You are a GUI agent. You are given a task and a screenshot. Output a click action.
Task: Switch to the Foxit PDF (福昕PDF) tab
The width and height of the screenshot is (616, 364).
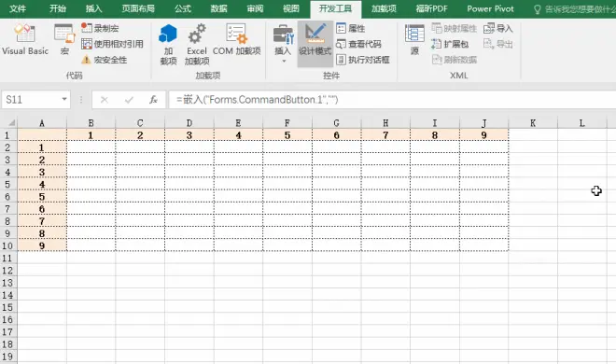pos(432,8)
